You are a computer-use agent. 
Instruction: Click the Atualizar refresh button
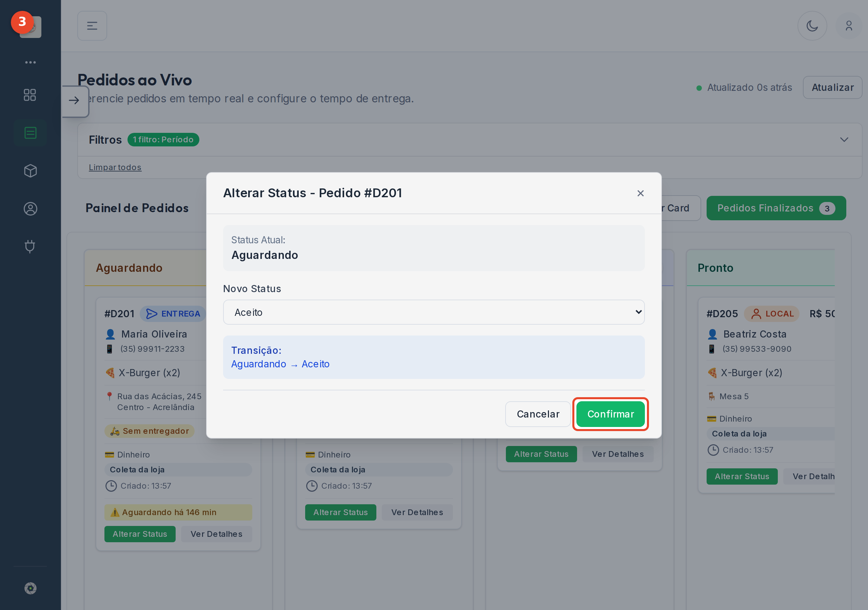point(832,87)
